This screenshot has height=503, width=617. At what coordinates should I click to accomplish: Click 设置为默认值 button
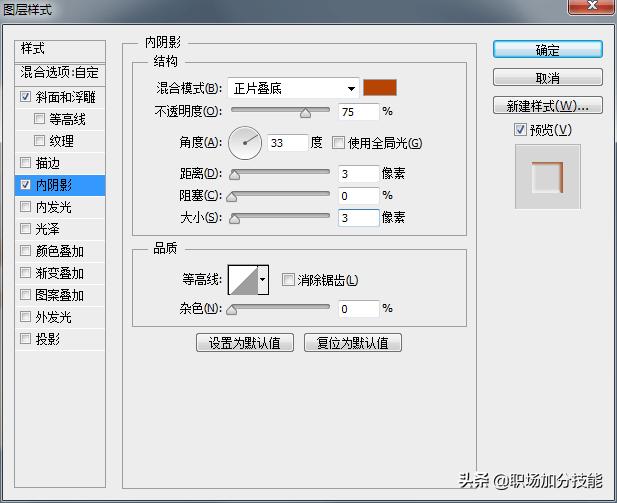pyautogui.click(x=245, y=343)
